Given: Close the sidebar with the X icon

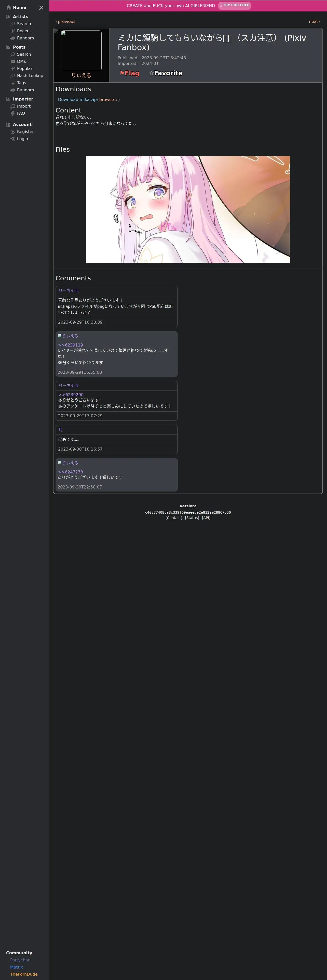Looking at the screenshot, I should point(41,8).
